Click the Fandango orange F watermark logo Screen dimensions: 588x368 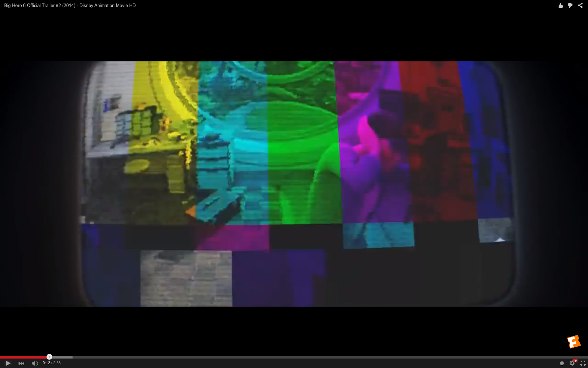(574, 342)
